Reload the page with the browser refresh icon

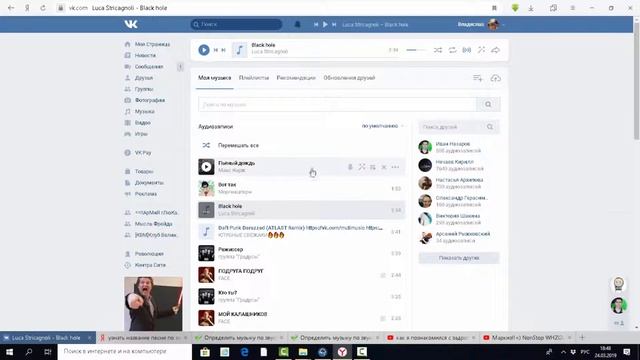43,8
